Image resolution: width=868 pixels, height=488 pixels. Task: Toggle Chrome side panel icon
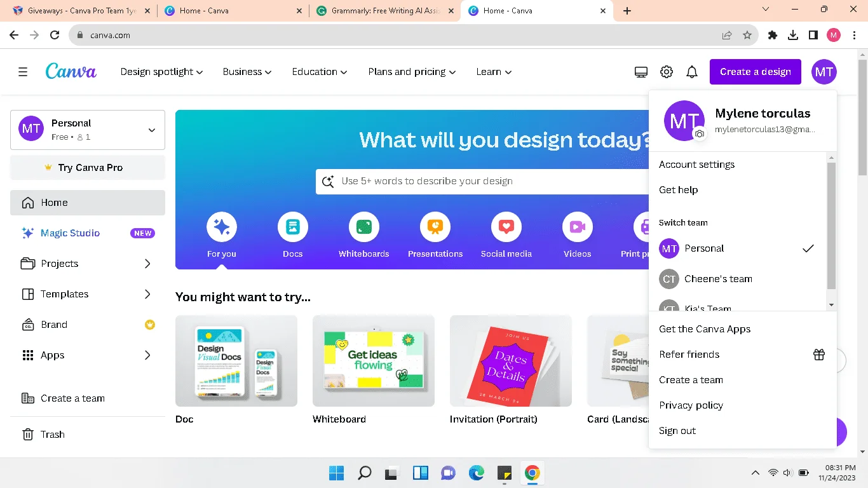pyautogui.click(x=813, y=36)
